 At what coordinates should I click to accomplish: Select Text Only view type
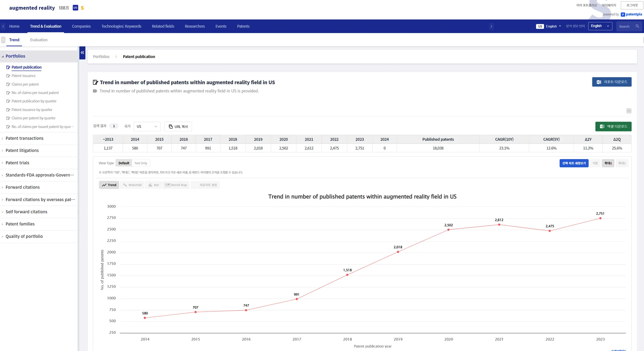pyautogui.click(x=141, y=163)
